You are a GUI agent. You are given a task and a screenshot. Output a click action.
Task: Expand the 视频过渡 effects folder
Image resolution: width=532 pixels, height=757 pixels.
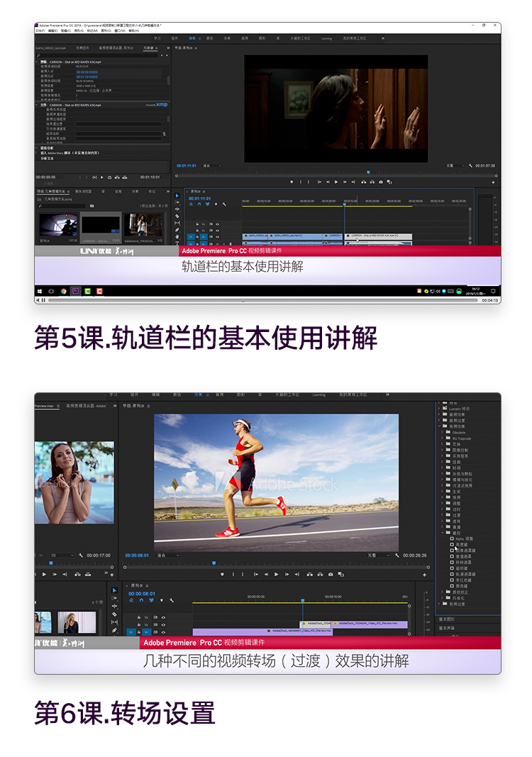(439, 604)
